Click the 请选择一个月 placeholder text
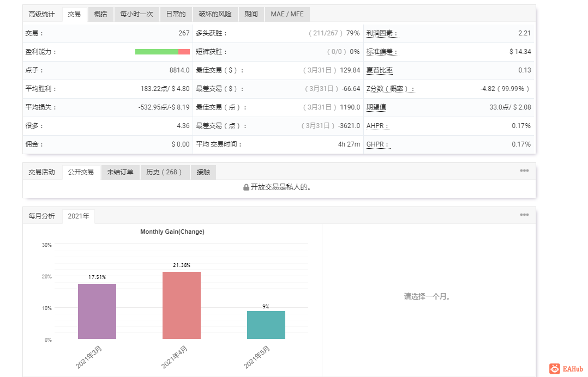The image size is (588, 377). 428,296
